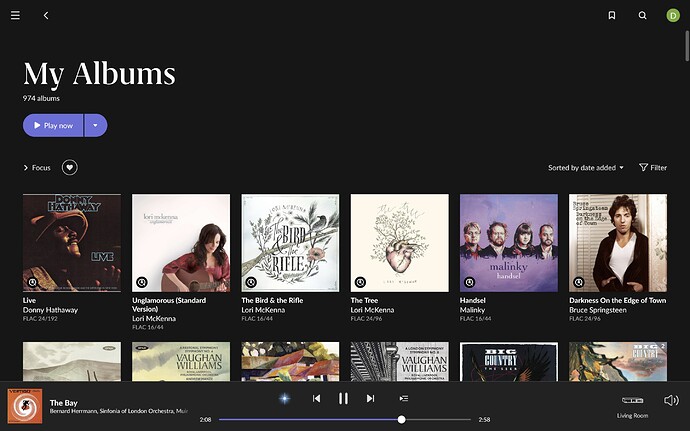This screenshot has width=690, height=431.
Task: Open the Sorted by date added dropdown
Action: 586,168
